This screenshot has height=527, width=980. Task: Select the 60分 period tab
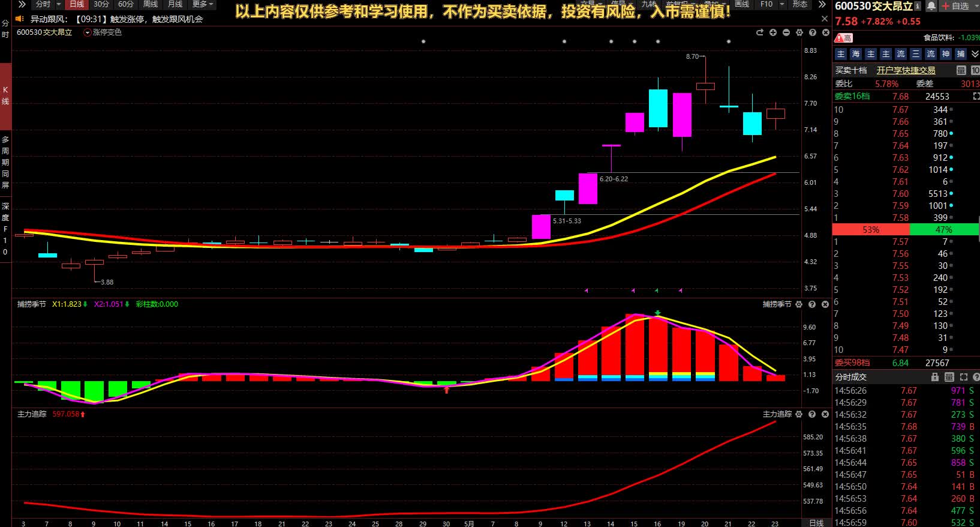click(x=126, y=4)
